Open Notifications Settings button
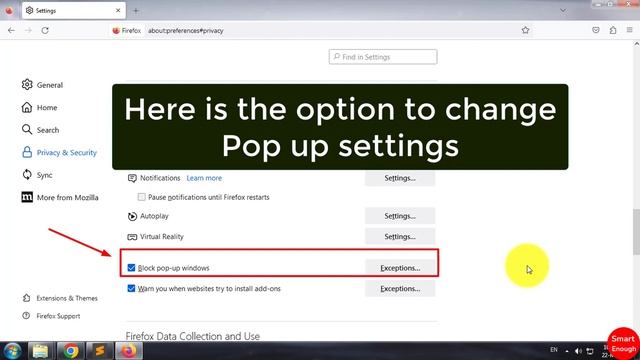Image resolution: width=640 pixels, height=360 pixels. [x=400, y=178]
